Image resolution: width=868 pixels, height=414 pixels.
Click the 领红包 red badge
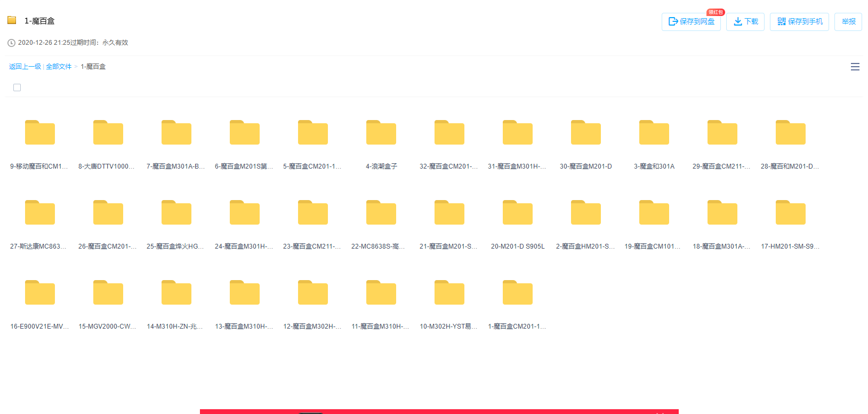pyautogui.click(x=716, y=12)
